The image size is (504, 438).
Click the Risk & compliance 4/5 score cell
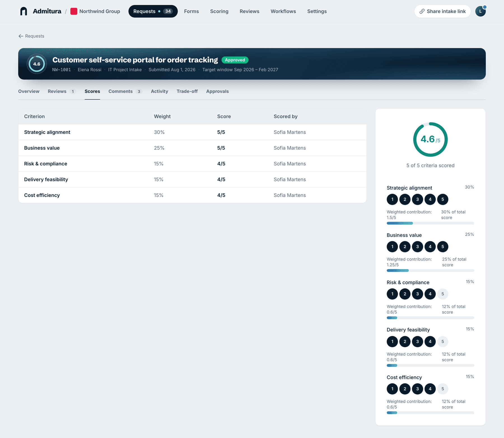point(221,164)
